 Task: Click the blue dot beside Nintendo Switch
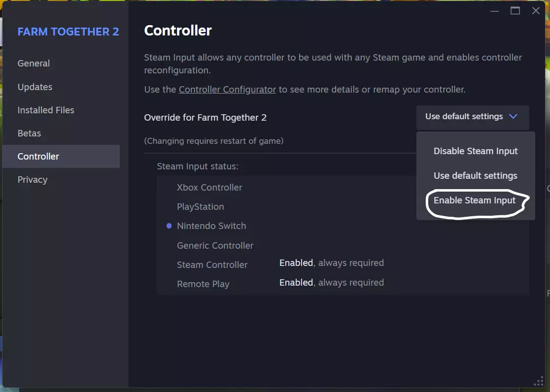click(169, 226)
